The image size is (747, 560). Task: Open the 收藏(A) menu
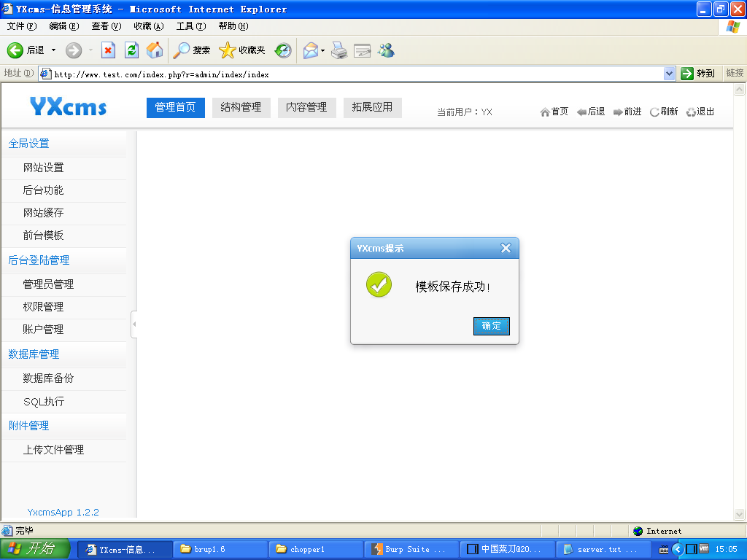149,26
